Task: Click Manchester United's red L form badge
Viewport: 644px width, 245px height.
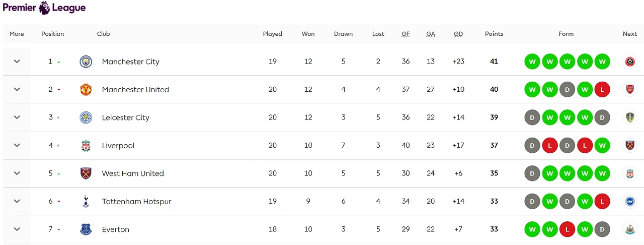Action: 602,90
